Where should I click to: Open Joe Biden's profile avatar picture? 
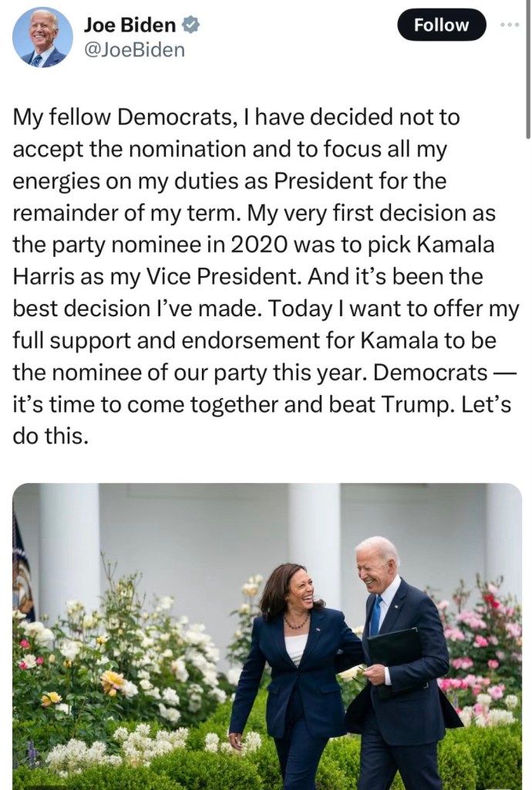(42, 37)
